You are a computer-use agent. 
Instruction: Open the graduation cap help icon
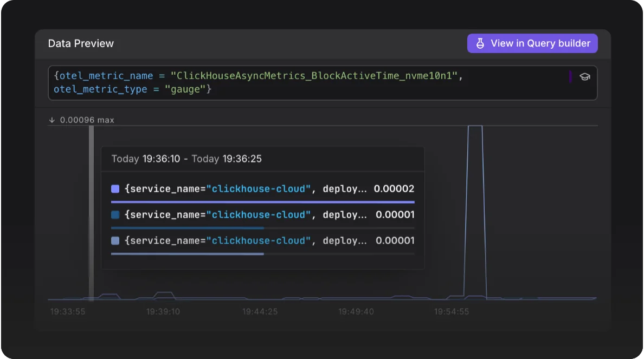[584, 77]
